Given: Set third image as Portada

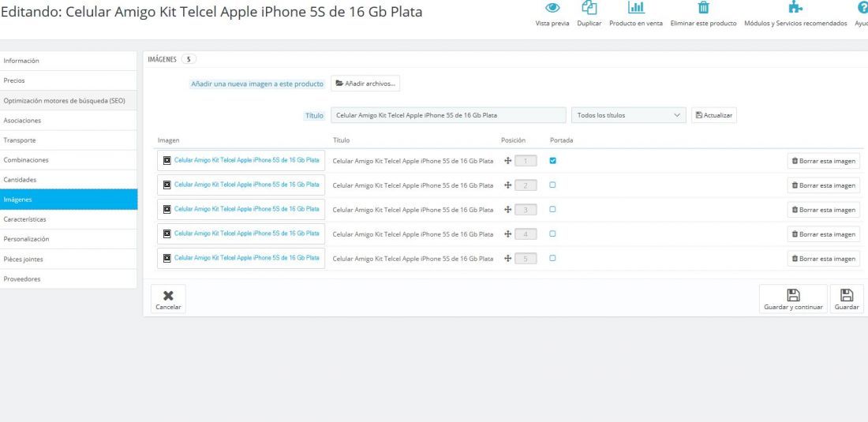Looking at the screenshot, I should [x=552, y=209].
